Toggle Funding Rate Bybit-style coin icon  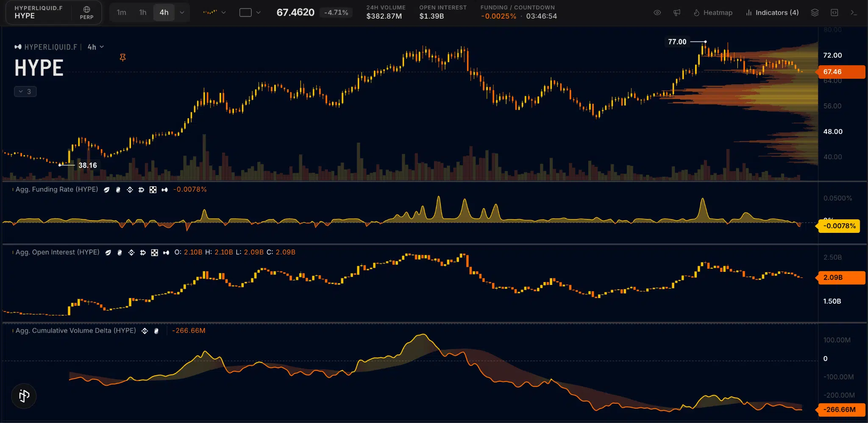141,190
